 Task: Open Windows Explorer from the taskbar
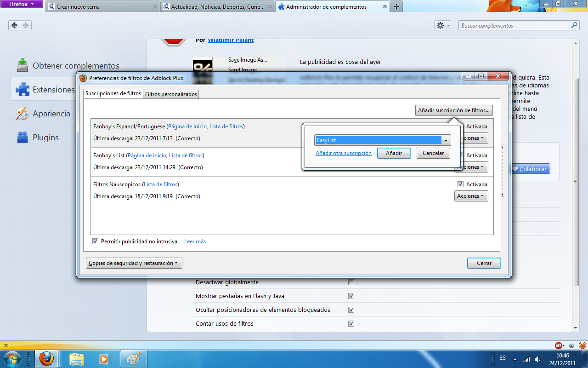click(x=76, y=358)
